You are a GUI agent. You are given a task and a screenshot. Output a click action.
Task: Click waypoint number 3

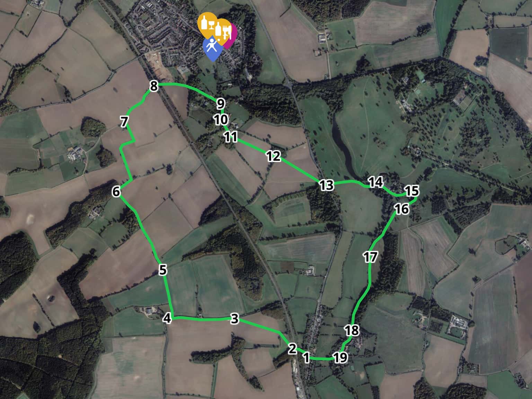tap(234, 319)
